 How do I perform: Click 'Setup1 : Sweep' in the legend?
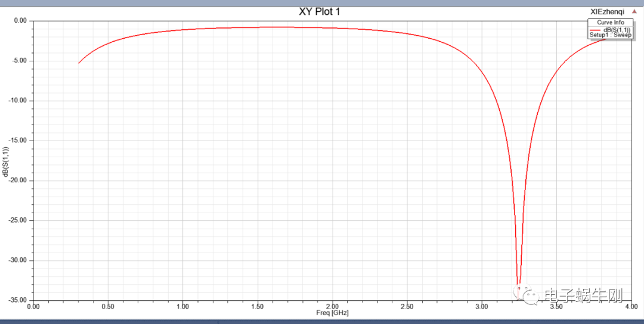click(x=610, y=35)
